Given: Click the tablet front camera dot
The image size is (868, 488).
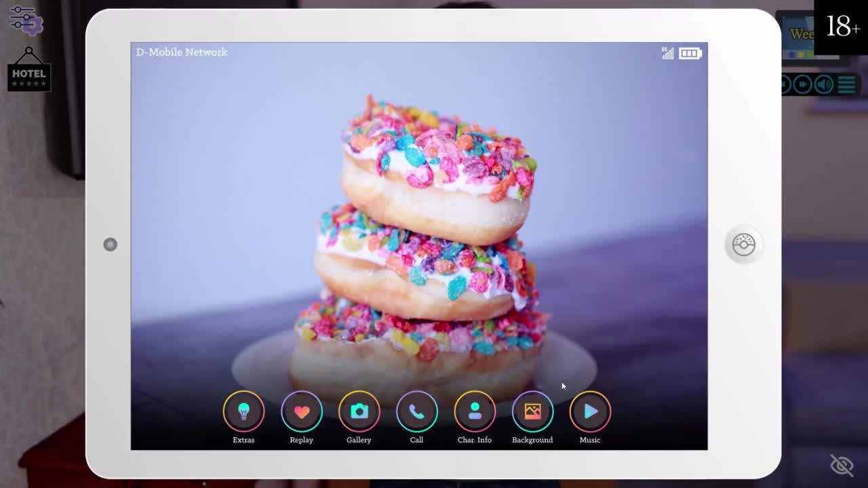Looking at the screenshot, I should click(x=110, y=245).
